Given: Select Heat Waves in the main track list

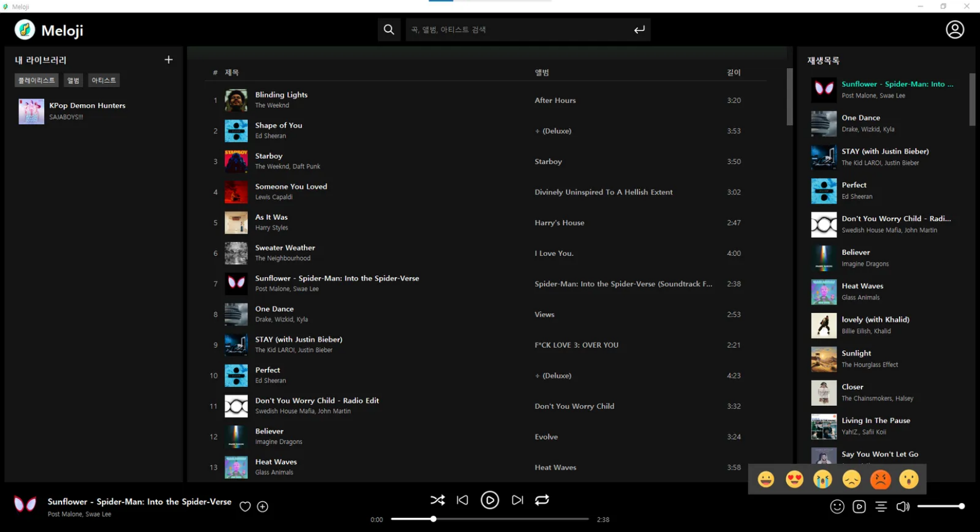Looking at the screenshot, I should click(276, 462).
